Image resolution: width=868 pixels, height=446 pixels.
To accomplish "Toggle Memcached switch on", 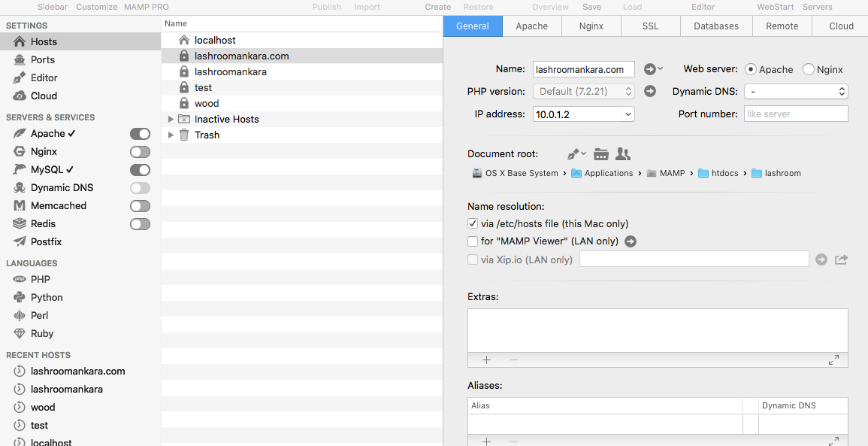I will coord(140,206).
